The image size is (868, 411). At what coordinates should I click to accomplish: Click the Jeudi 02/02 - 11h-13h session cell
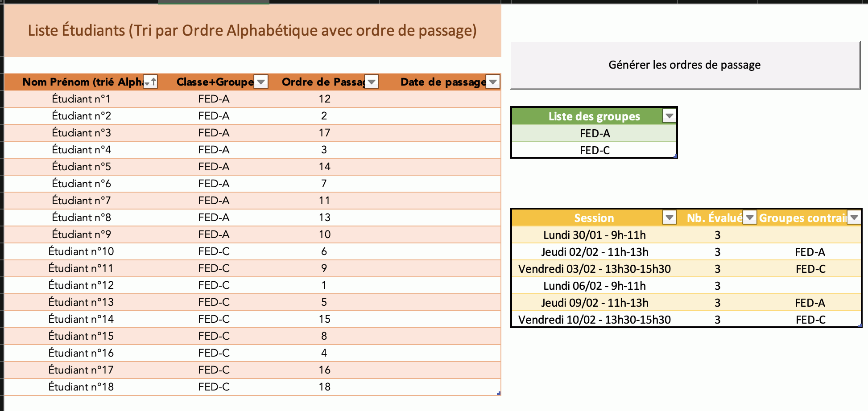pyautogui.click(x=594, y=252)
